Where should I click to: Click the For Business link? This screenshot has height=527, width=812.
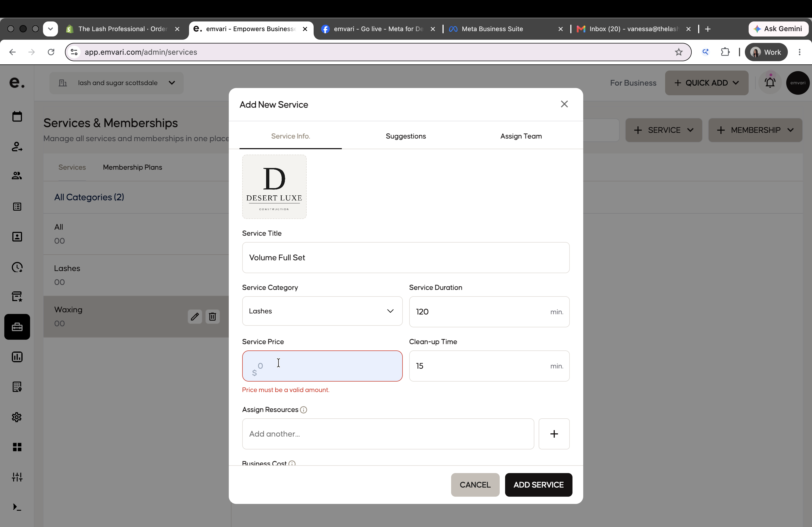(633, 83)
